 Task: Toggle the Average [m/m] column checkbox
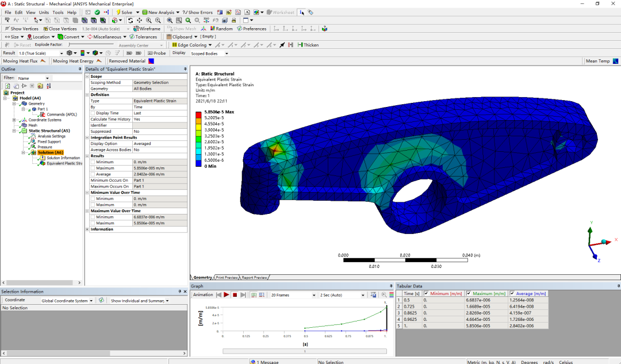512,293
